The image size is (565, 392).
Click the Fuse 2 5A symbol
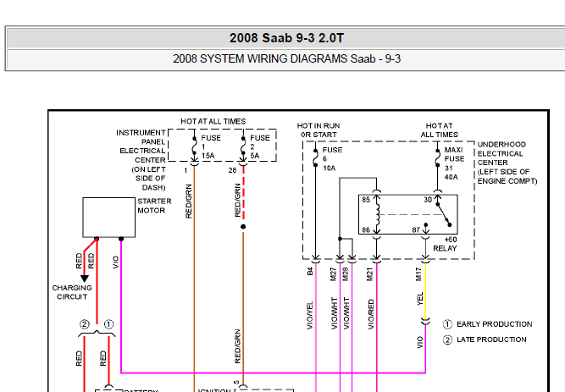pos(243,146)
